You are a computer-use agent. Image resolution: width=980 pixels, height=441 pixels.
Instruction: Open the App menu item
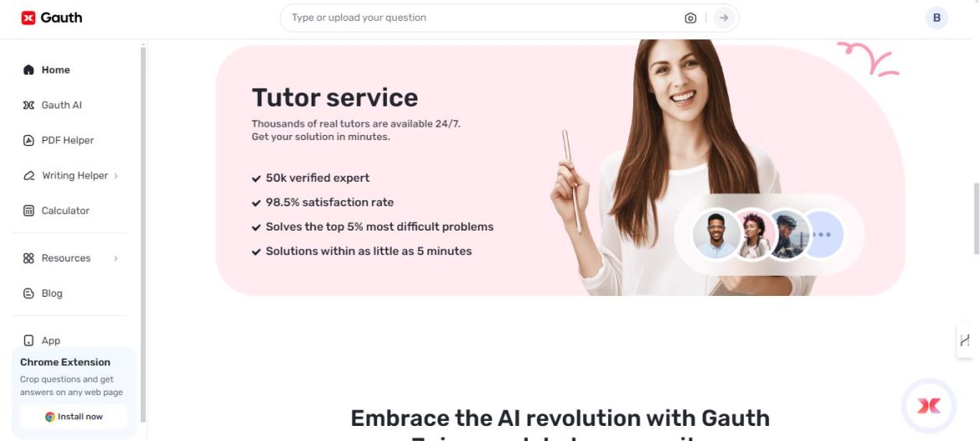[50, 341]
